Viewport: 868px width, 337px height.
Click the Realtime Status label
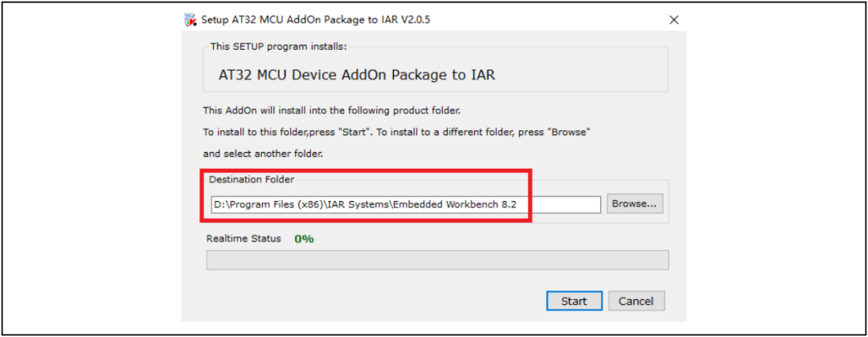click(244, 239)
